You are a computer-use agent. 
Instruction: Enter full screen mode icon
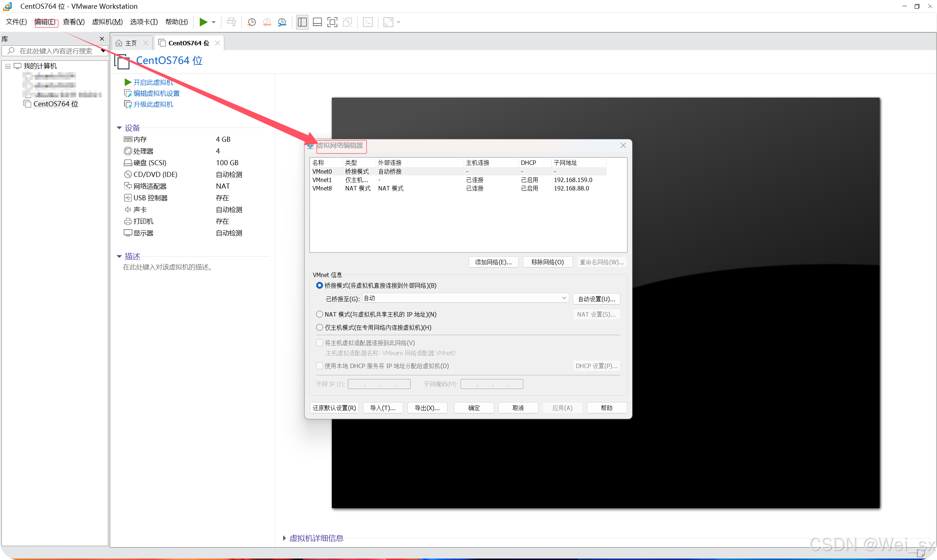(332, 22)
